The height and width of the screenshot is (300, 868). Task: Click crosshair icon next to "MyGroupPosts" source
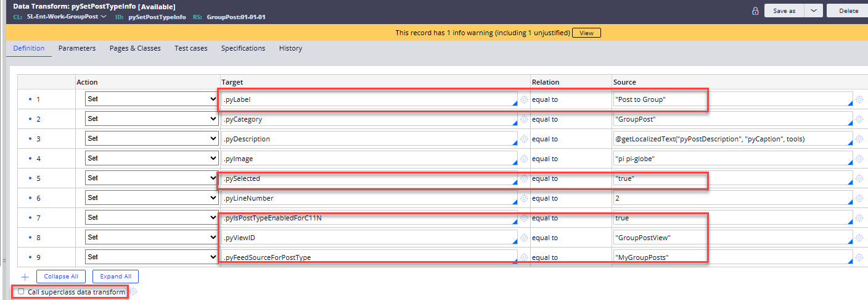click(859, 257)
